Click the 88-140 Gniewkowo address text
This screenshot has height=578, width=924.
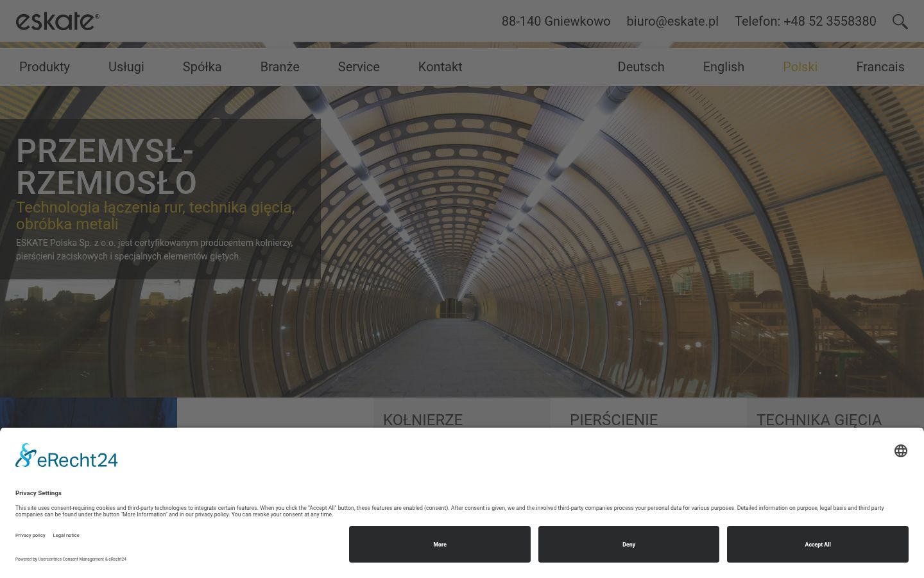tap(556, 21)
